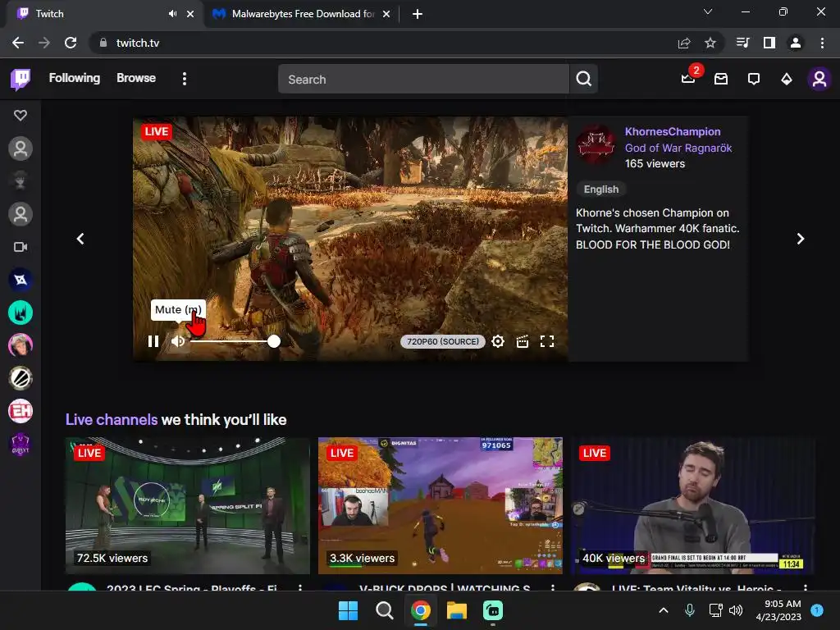This screenshot has width=840, height=630.
Task: Enter fullscreen on the featured player
Action: click(547, 341)
